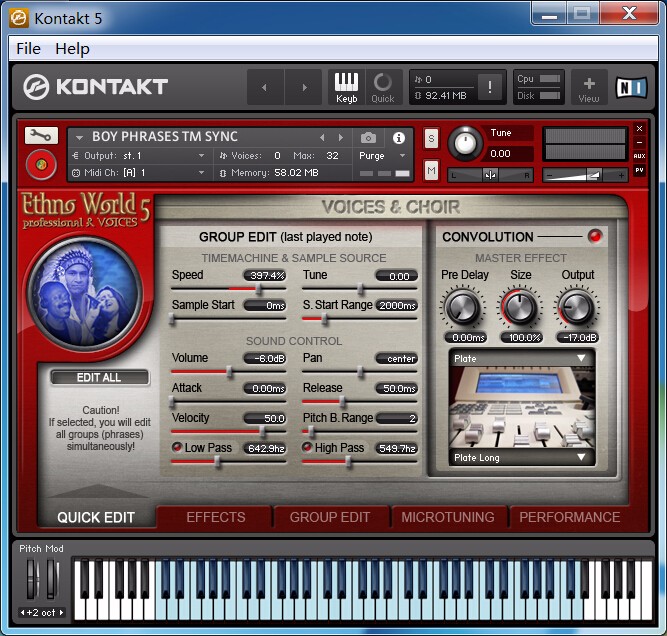The image size is (667, 636).
Task: Toggle the Keyb on-screen keyboard
Action: pyautogui.click(x=346, y=87)
